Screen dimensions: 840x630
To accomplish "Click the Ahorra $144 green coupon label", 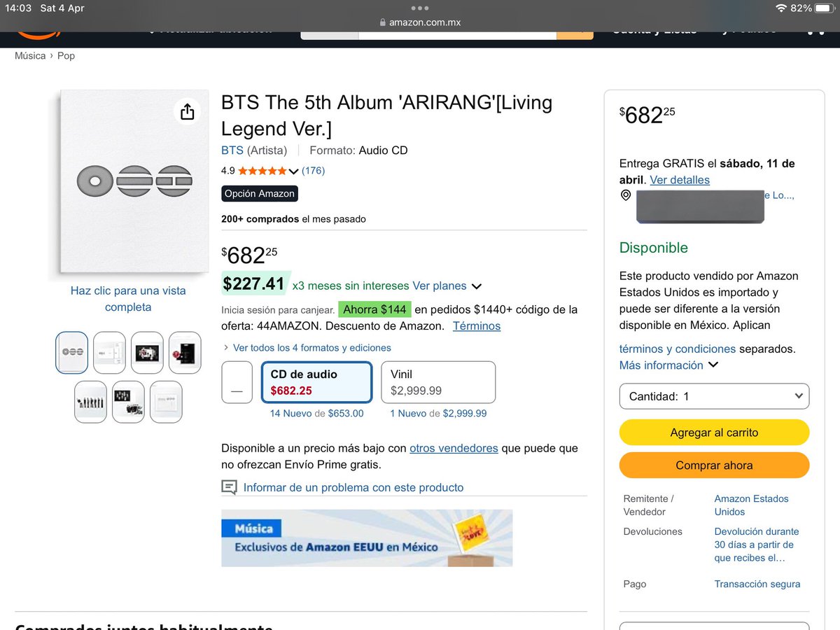I will [x=374, y=309].
